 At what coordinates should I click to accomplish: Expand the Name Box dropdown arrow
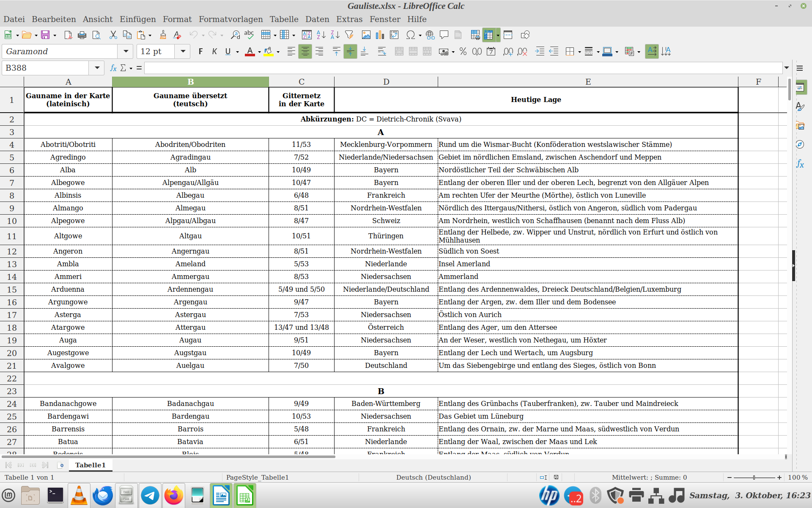coord(97,68)
